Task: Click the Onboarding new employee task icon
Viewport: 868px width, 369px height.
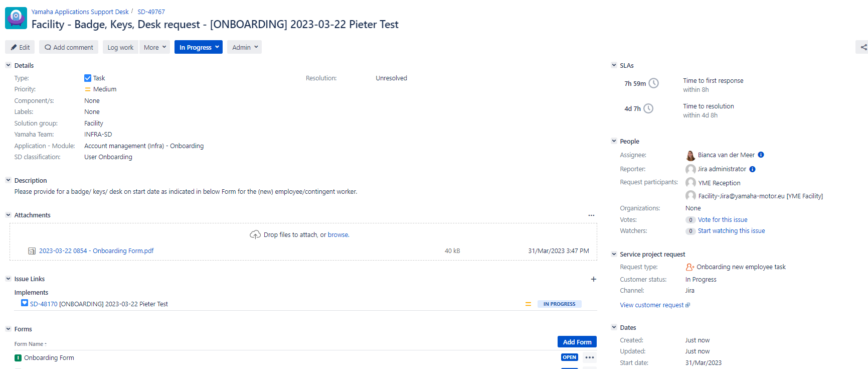Action: pyautogui.click(x=690, y=267)
